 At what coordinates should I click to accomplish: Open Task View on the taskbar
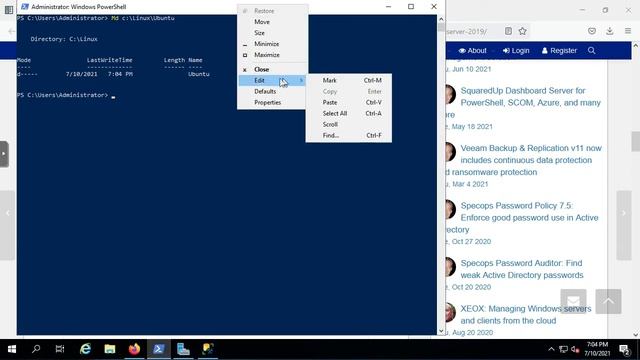tap(60, 349)
